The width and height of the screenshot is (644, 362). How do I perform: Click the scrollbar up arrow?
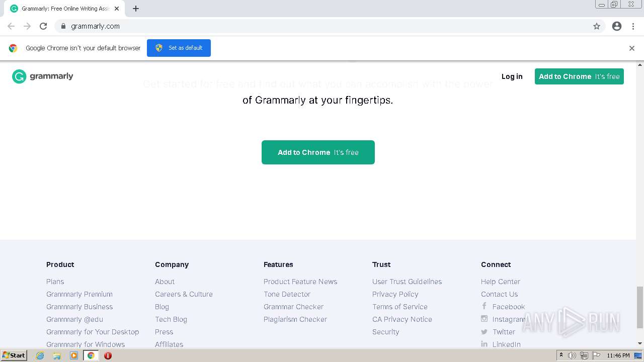(640, 65)
